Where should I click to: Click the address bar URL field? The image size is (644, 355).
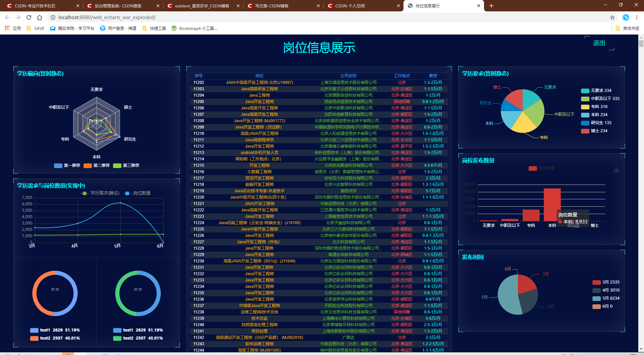click(329, 17)
